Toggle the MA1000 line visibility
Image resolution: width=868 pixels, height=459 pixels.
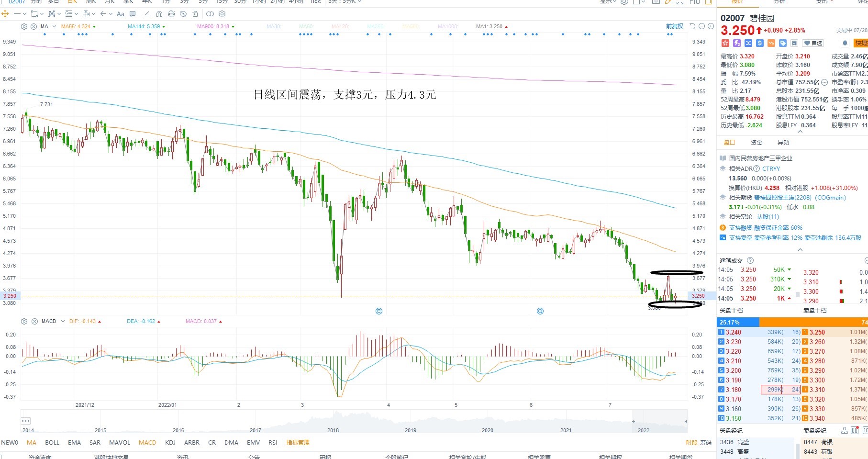pyautogui.click(x=448, y=26)
